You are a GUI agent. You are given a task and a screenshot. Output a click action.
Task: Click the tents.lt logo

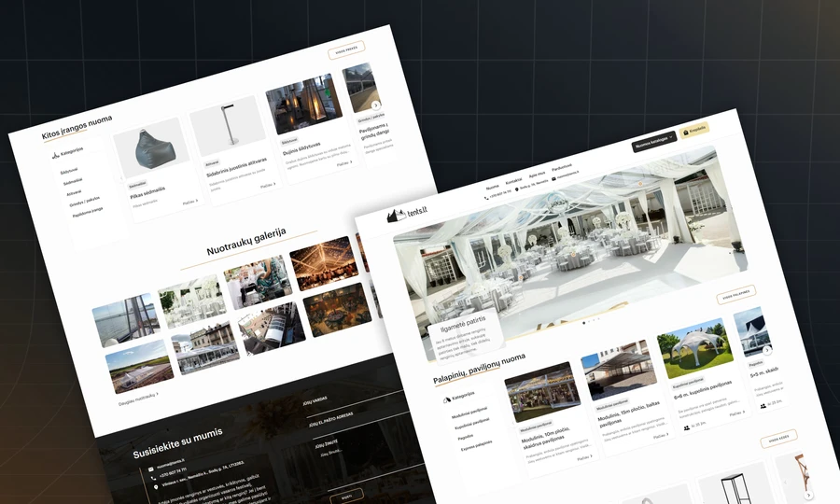pos(407,215)
